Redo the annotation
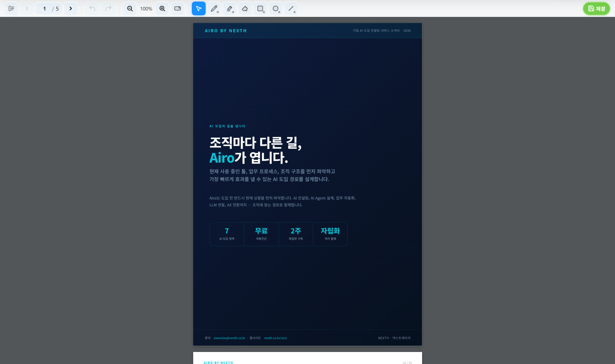The width and height of the screenshot is (615, 364). (108, 8)
